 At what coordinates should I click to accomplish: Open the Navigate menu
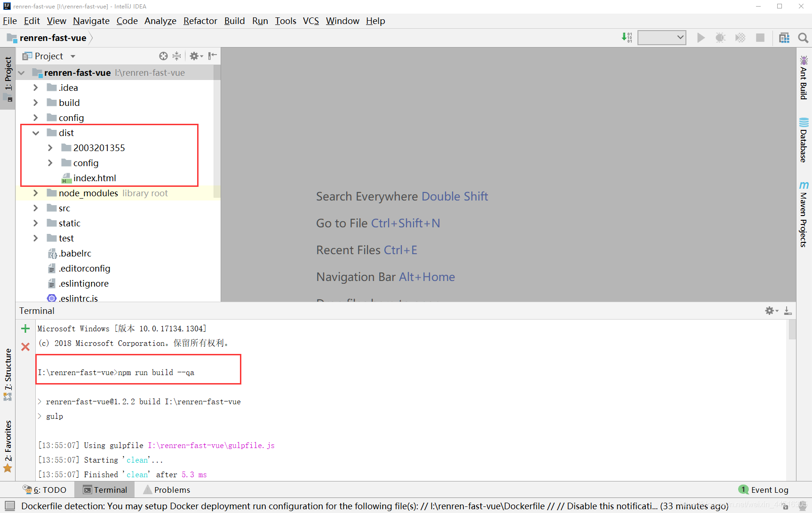click(91, 21)
